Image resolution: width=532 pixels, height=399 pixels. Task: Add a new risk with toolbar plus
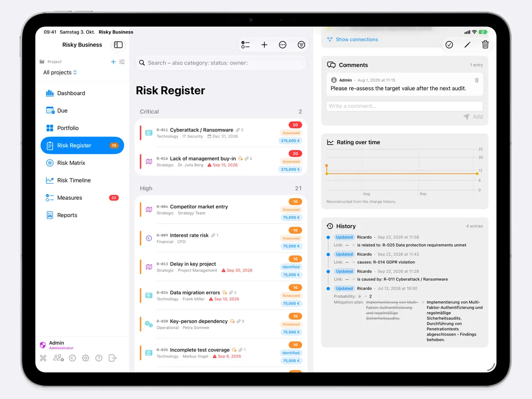(x=264, y=45)
